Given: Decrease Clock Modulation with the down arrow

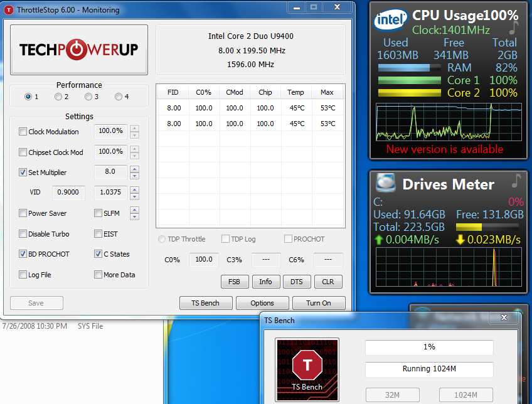Looking at the screenshot, I should click(135, 135).
